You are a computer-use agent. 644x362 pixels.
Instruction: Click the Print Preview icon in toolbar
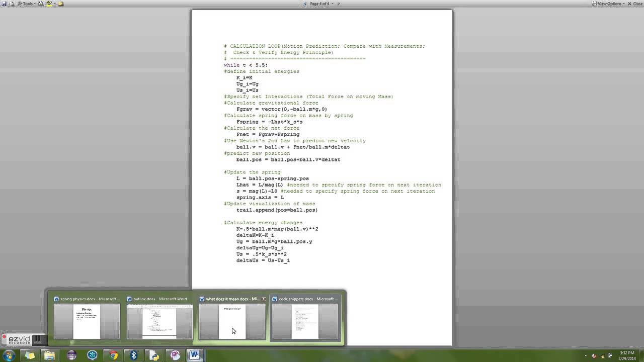pyautogui.click(x=12, y=4)
